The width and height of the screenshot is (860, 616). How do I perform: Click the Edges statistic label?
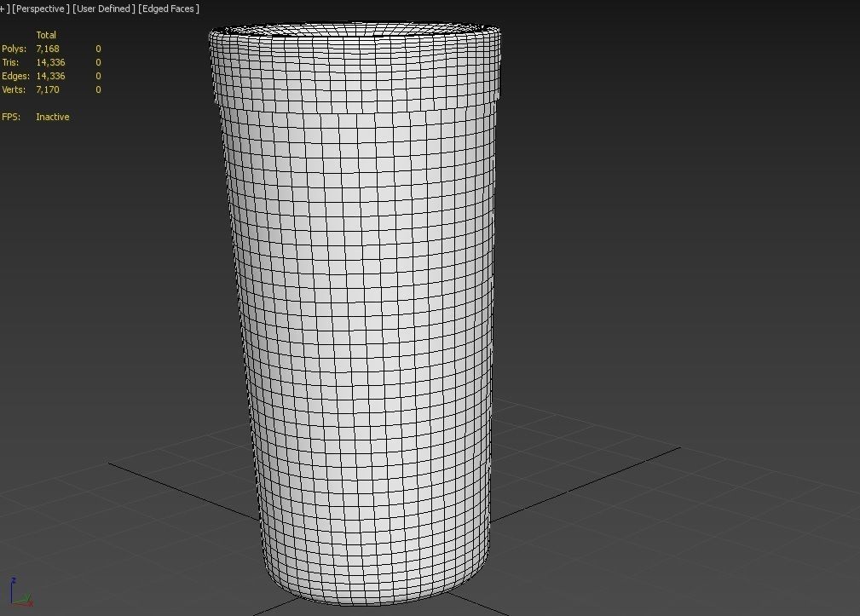tap(15, 76)
